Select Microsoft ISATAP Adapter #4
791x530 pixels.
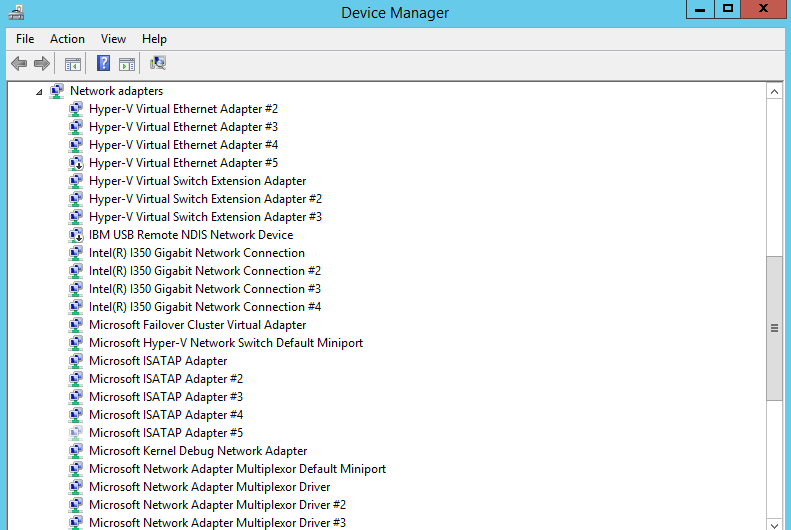[x=166, y=415]
